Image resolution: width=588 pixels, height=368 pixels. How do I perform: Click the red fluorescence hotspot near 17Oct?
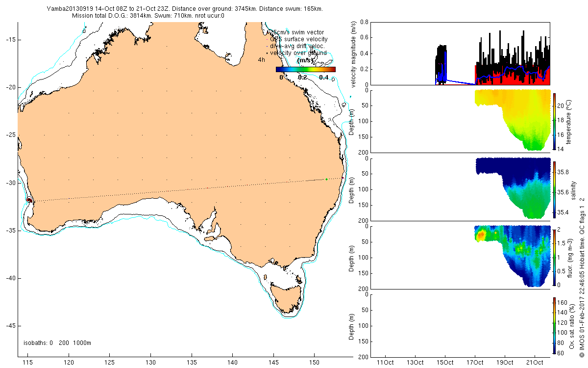point(481,236)
